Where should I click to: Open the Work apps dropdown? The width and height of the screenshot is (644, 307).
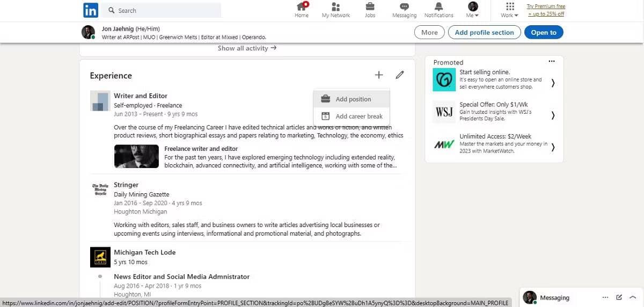510,10
